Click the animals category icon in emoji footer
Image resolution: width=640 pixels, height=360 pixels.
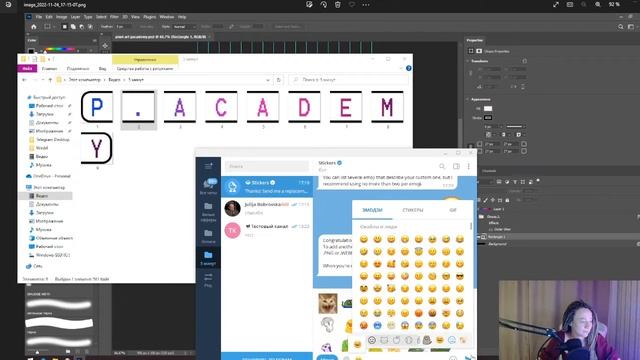point(384,340)
